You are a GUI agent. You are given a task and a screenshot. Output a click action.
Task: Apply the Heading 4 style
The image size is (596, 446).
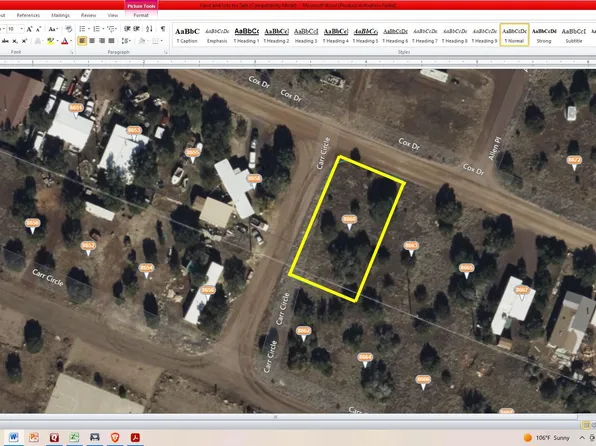click(336, 35)
